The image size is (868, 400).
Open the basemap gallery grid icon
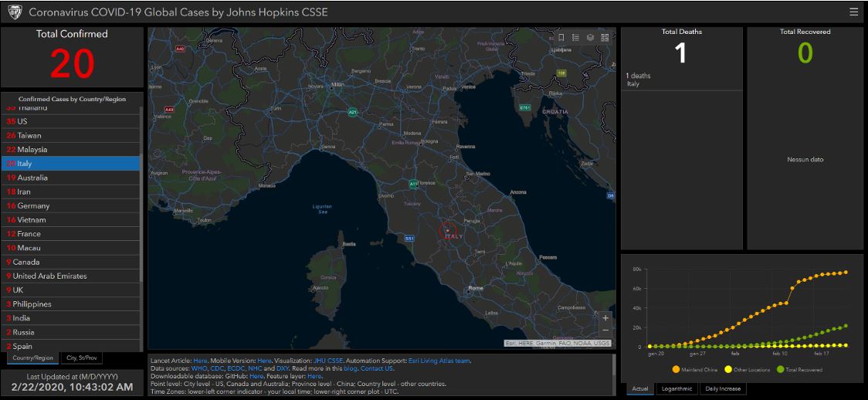point(605,37)
